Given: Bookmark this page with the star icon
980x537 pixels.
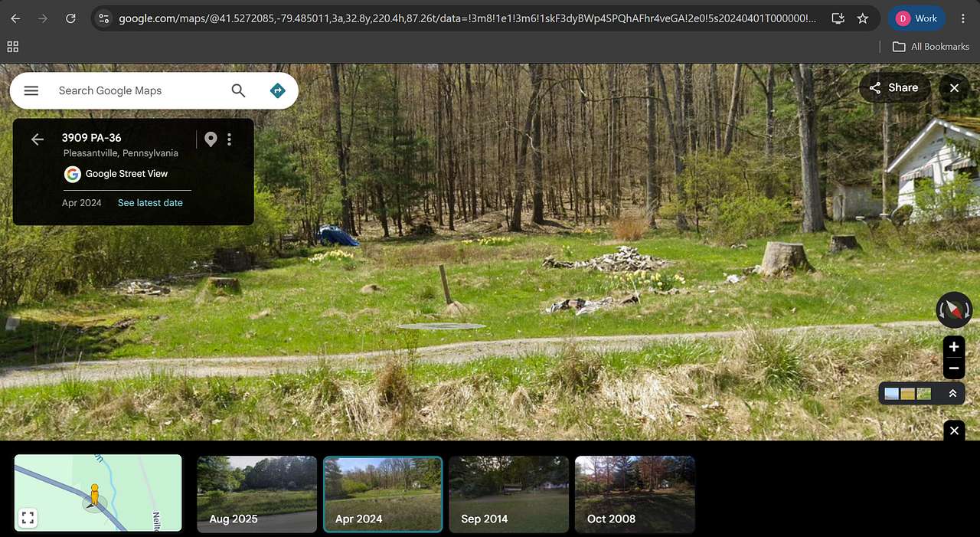Looking at the screenshot, I should coord(863,18).
